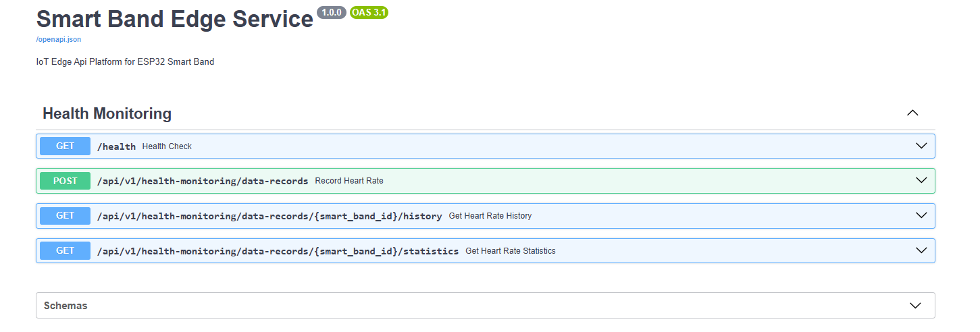Click the GET badge for /health
The image size is (980, 332).
click(65, 146)
